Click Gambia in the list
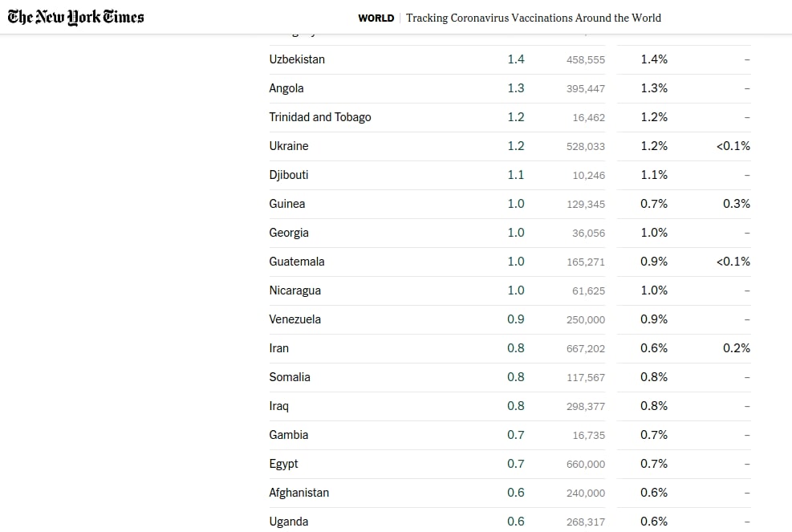This screenshot has width=792, height=532. [288, 435]
